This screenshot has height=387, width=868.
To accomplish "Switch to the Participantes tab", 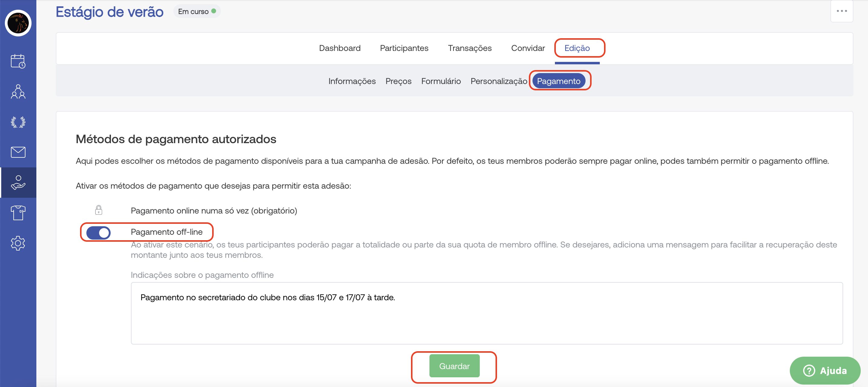I will (404, 48).
